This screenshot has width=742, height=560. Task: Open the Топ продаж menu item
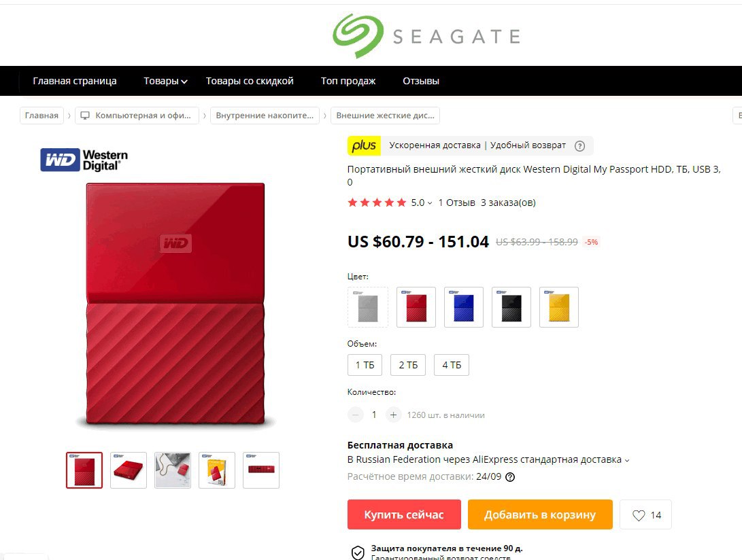348,81
